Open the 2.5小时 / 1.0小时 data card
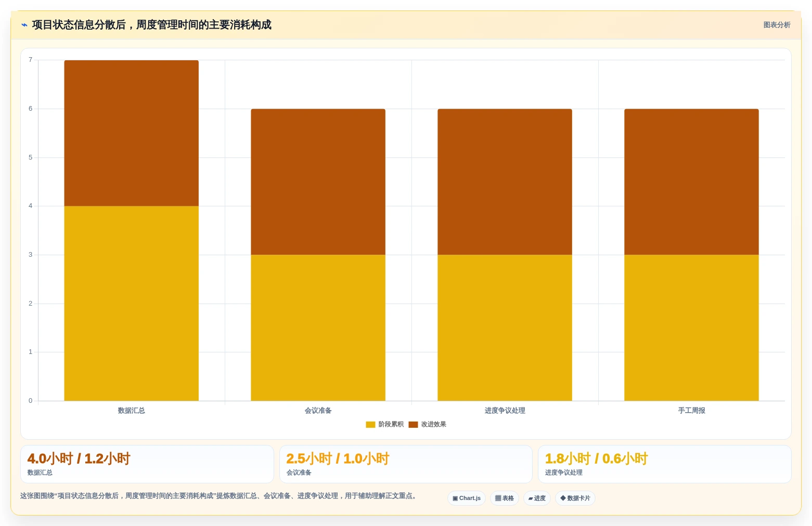Viewport: 812px width, 526px height. [x=406, y=464]
